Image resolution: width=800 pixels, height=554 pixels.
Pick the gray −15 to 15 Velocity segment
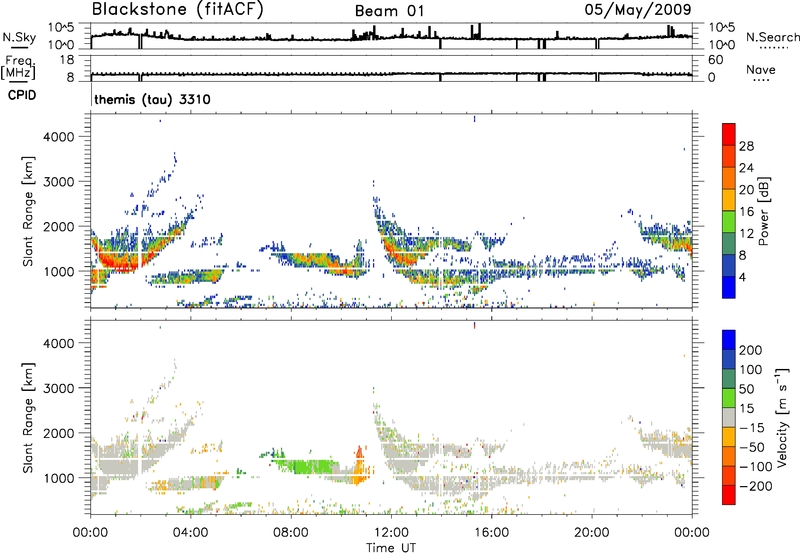coord(729,417)
